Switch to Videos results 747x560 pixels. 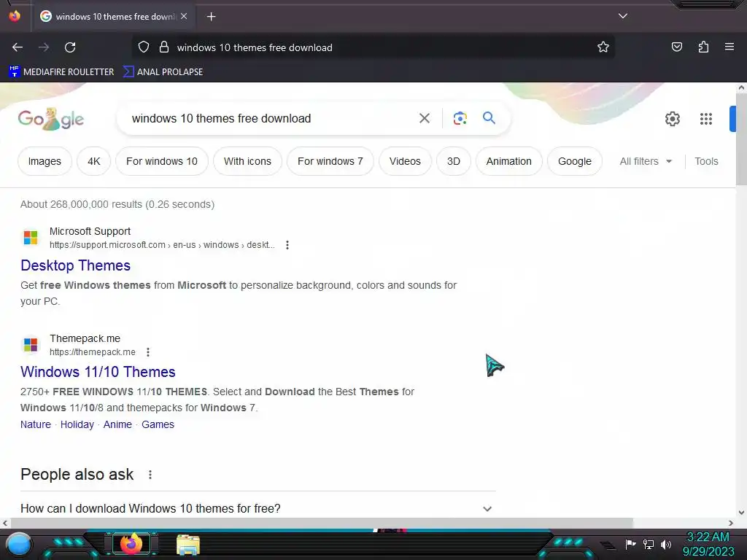(x=405, y=161)
